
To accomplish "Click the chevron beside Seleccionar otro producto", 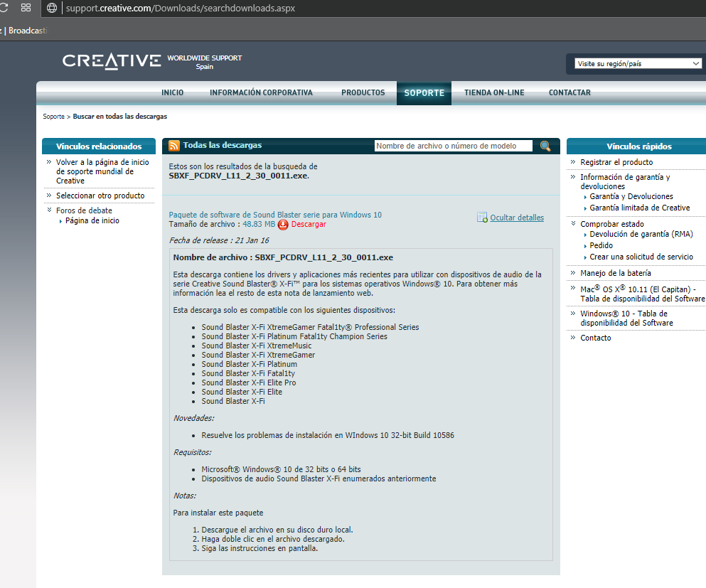I will (49, 195).
